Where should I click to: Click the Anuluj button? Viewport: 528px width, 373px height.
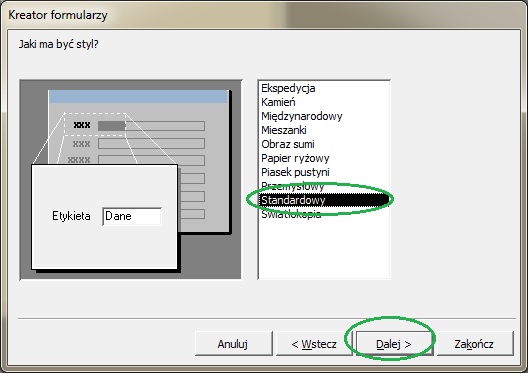point(233,344)
